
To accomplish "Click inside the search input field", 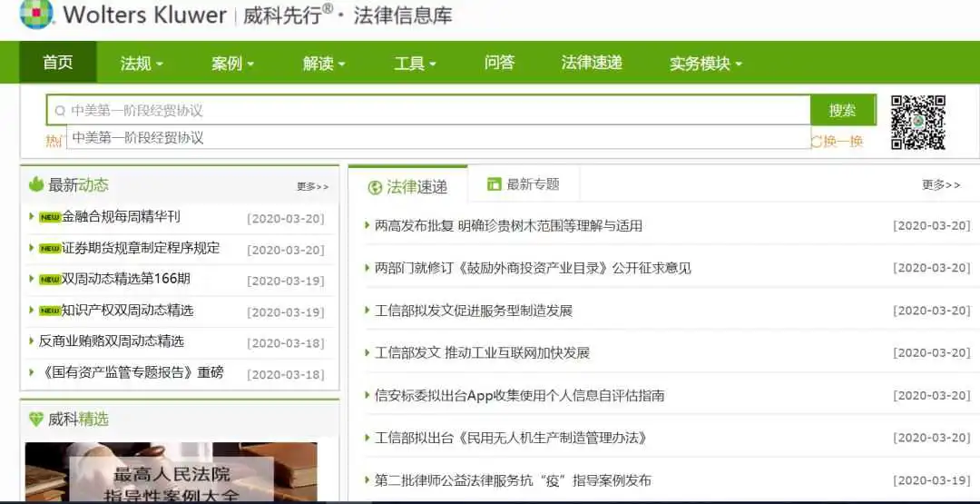I will [428, 111].
